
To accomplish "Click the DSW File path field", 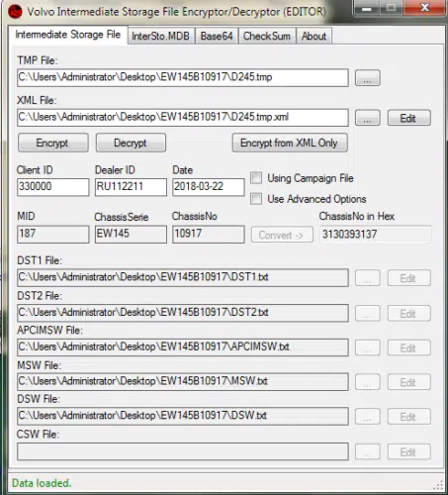I will 183,416.
